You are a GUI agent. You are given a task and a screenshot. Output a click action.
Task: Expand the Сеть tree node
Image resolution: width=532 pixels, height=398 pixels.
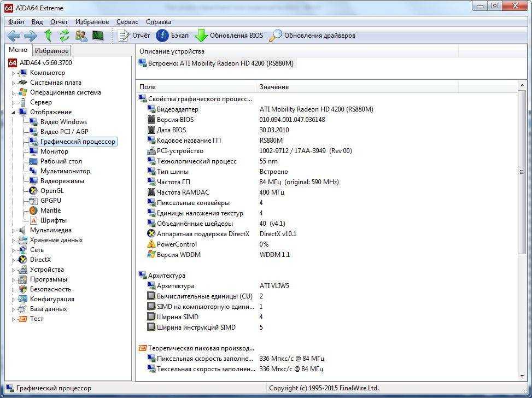[13, 250]
